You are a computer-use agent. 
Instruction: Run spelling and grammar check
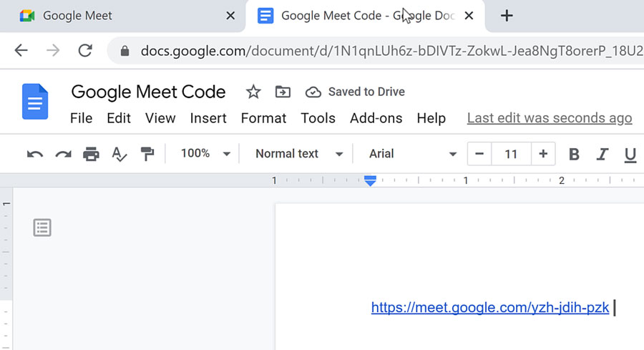click(119, 154)
